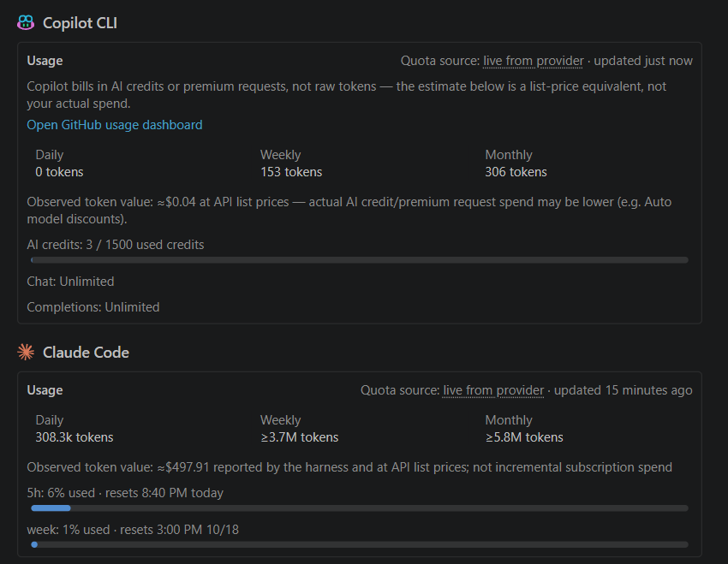728x564 pixels.
Task: Click Claude Code's 'live from provider' quota source
Action: tap(493, 390)
